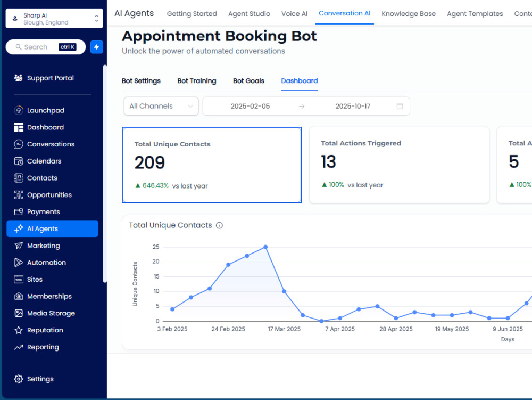Click the up-down chevrons in account switcher
This screenshot has width=532, height=400.
tap(97, 18)
